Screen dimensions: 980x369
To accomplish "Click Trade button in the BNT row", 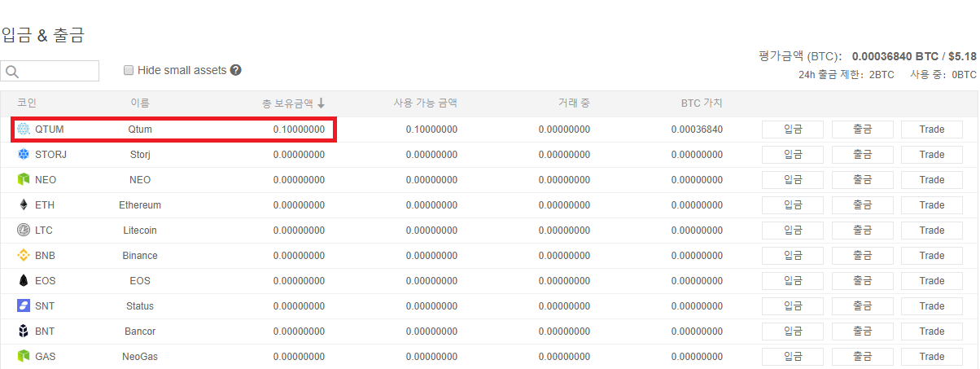I will (x=932, y=332).
